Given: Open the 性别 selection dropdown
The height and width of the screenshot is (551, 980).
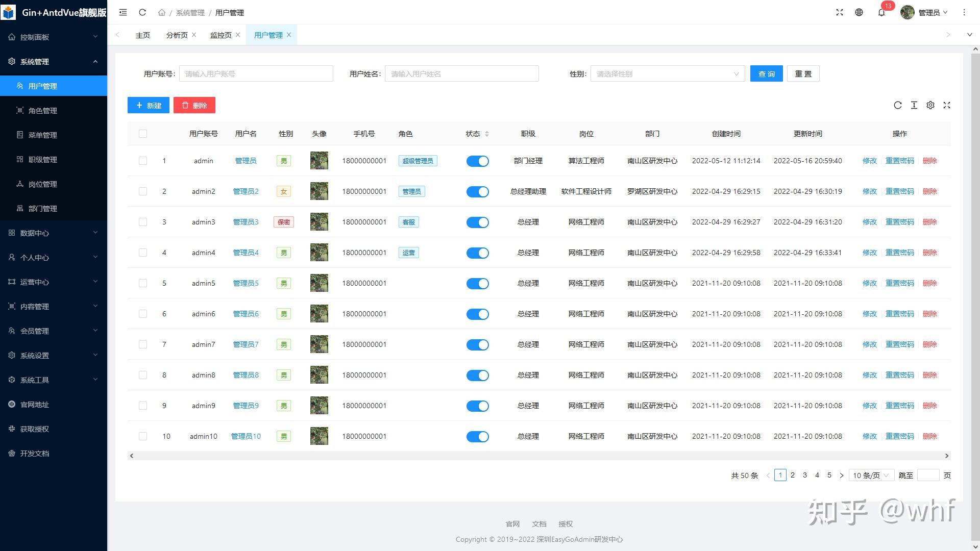Looking at the screenshot, I should [x=666, y=73].
